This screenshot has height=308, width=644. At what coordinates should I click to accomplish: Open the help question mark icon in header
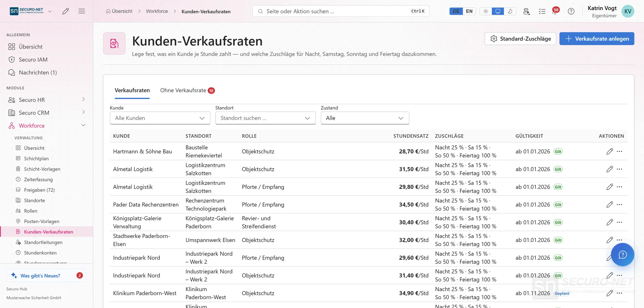(571, 11)
